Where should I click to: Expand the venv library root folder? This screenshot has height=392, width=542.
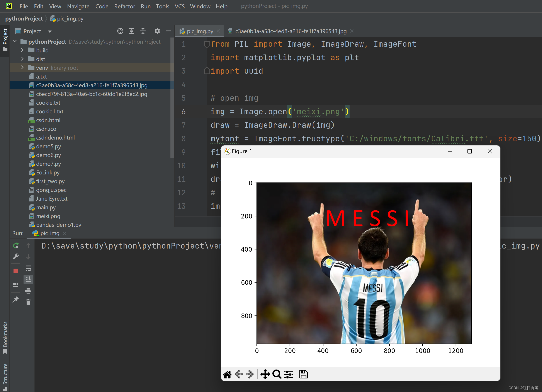(x=22, y=68)
